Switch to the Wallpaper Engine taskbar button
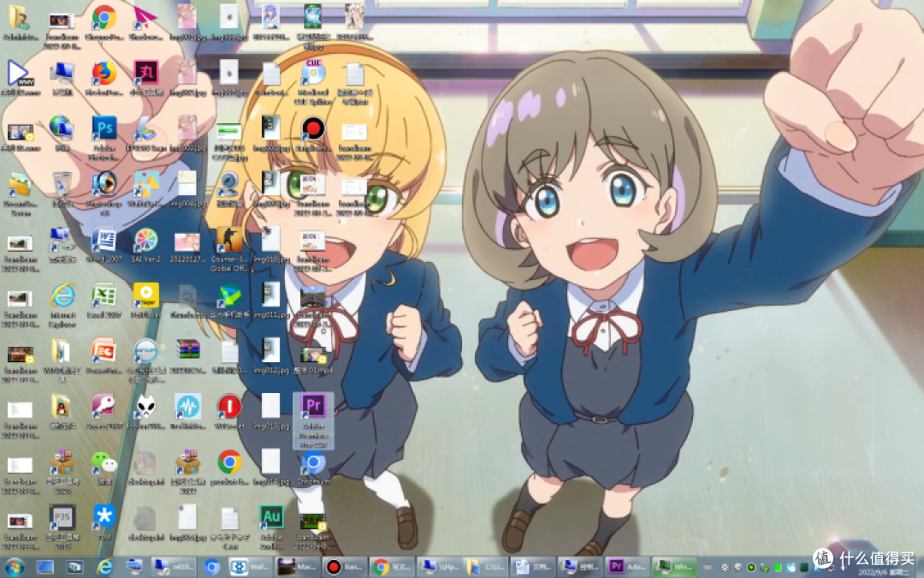Screen dimensions: 924x578 [251, 567]
